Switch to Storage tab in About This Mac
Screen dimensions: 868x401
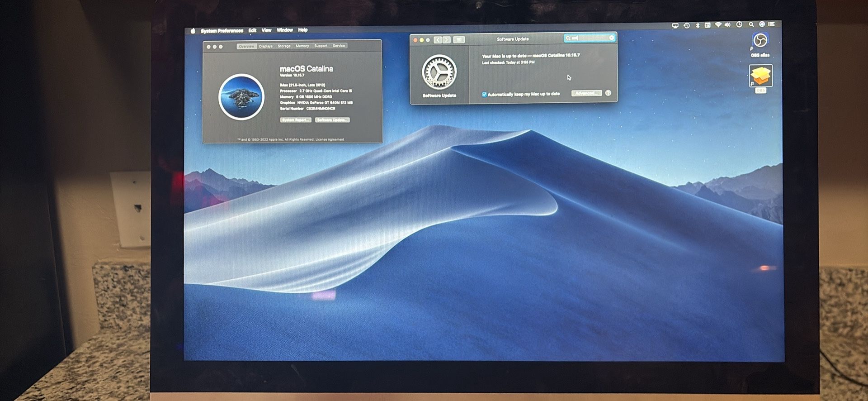[284, 46]
